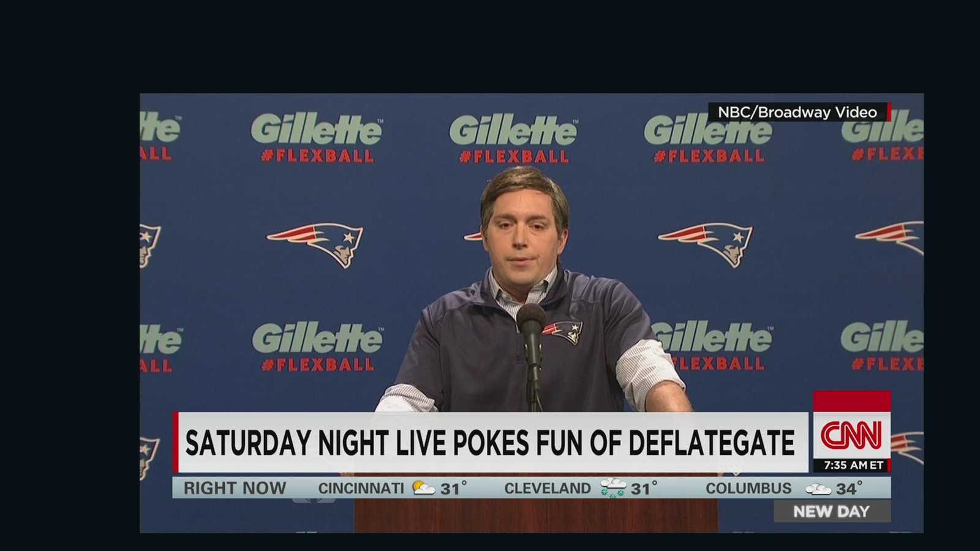Screen dimensions: 980x551
Task: Click the Cincinnati partly sunny weather icon
Action: (x=423, y=488)
